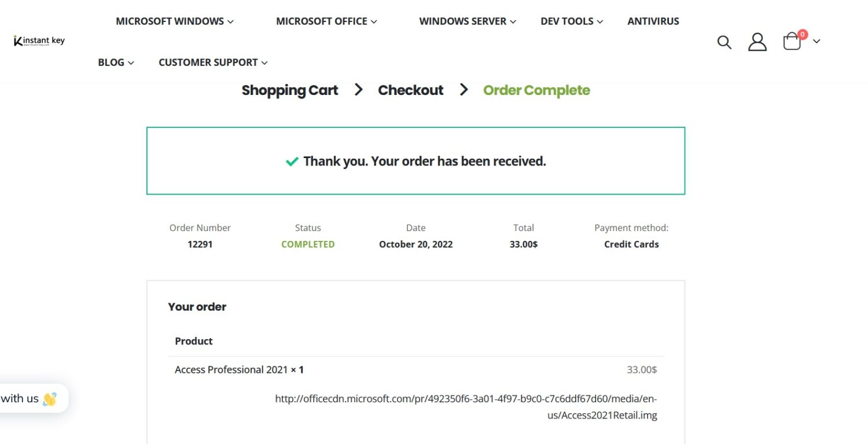Expand the Microsoft Windows menu
This screenshot has width=868, height=444.
point(175,21)
